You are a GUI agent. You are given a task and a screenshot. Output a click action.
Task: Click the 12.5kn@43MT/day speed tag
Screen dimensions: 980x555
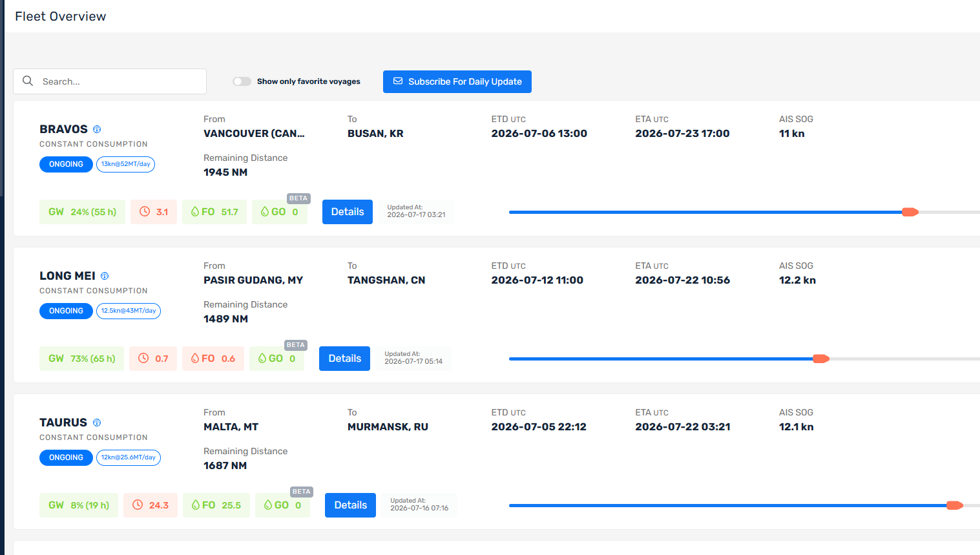pos(129,311)
